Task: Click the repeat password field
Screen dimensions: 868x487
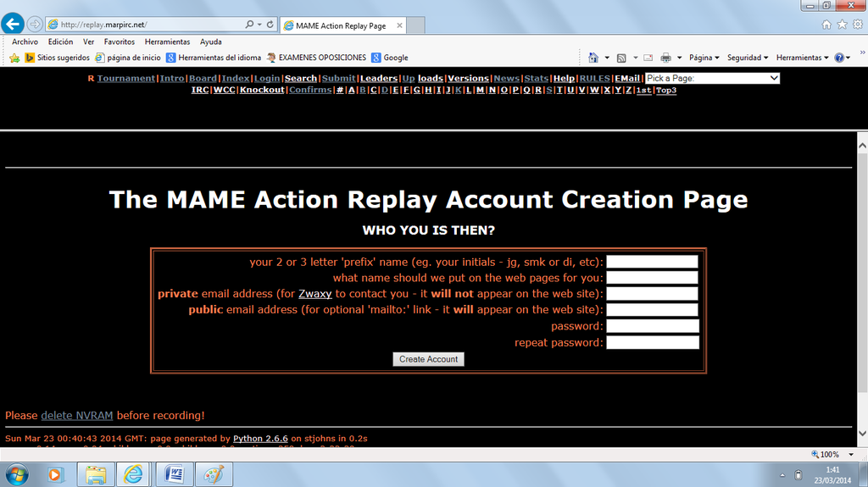Action: (x=653, y=342)
